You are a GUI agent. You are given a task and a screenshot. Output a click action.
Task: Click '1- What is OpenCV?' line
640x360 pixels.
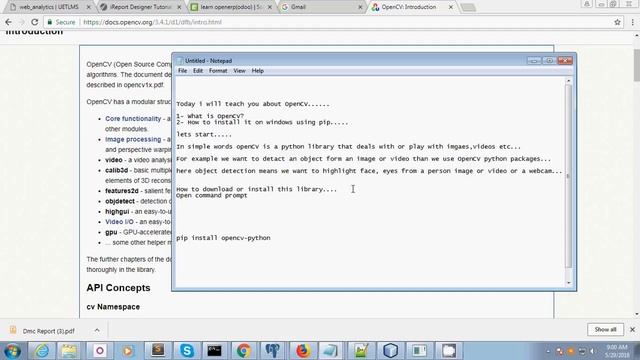(x=210, y=116)
